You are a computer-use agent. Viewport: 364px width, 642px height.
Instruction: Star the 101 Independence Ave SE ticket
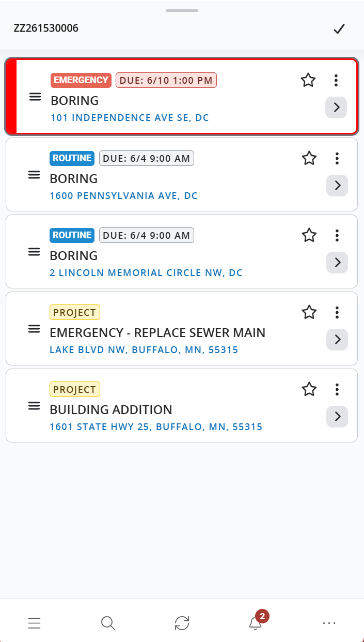click(308, 80)
